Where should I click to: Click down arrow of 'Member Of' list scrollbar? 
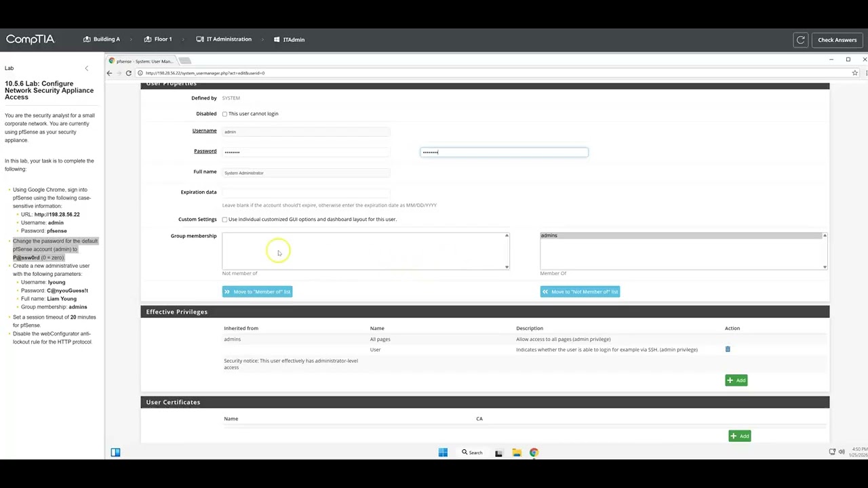[x=825, y=267]
